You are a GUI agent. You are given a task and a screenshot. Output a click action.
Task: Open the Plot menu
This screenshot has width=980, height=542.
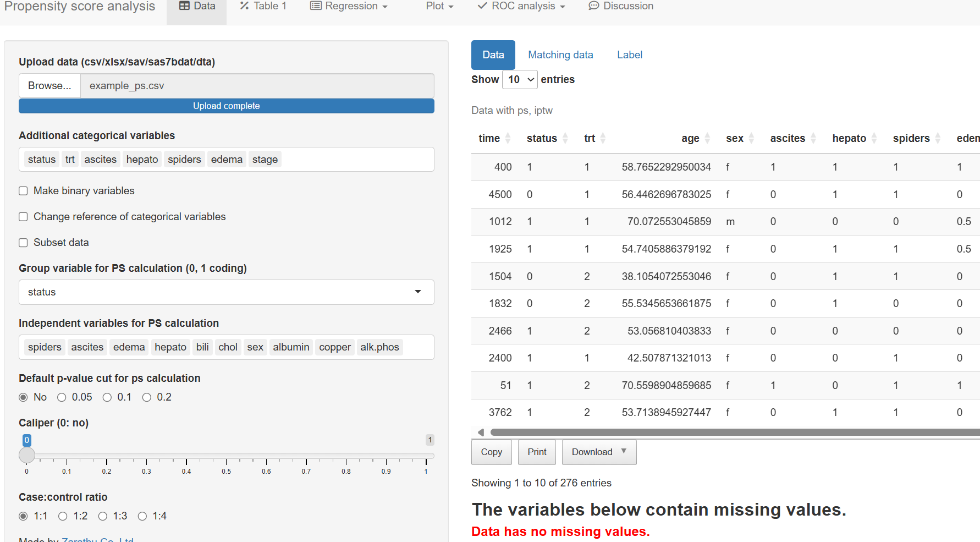point(439,6)
